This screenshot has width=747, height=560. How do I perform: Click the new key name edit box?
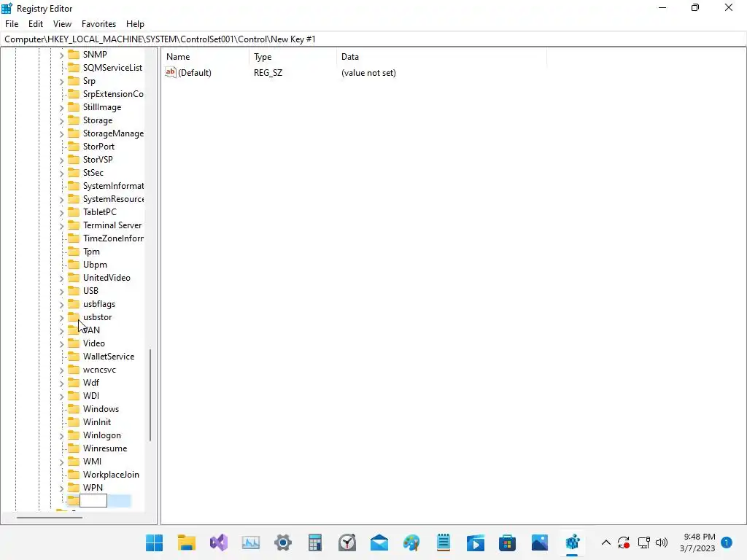click(93, 500)
